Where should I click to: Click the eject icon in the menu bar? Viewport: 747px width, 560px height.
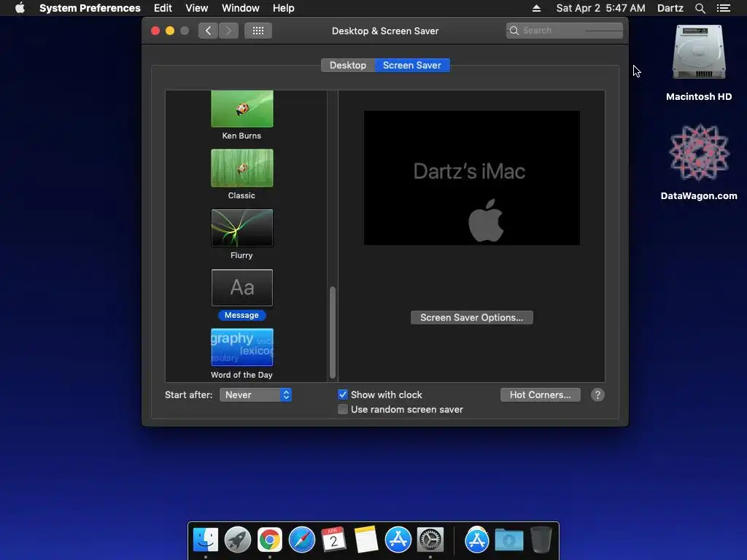536,8
